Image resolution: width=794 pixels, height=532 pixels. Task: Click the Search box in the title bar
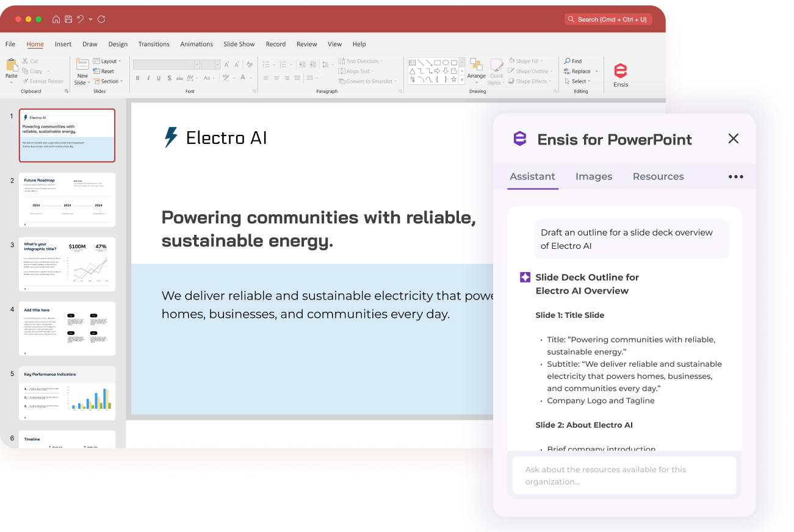click(x=608, y=20)
